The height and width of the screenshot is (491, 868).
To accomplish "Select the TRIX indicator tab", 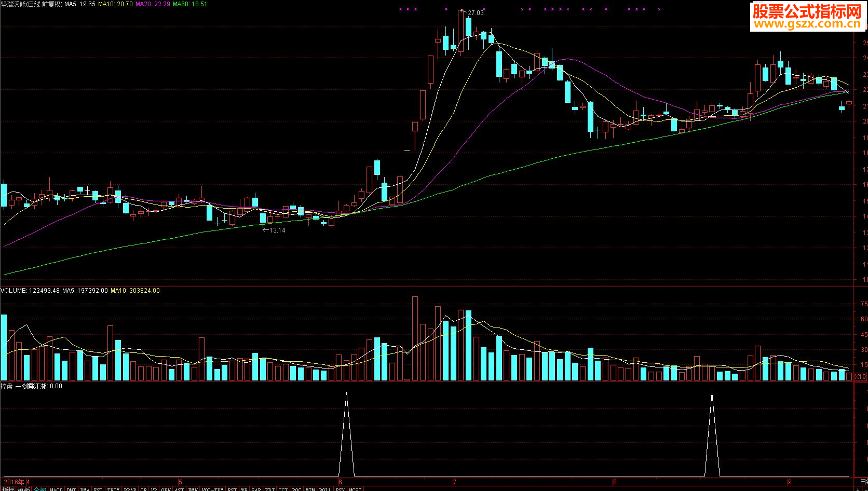I will click(113, 489).
